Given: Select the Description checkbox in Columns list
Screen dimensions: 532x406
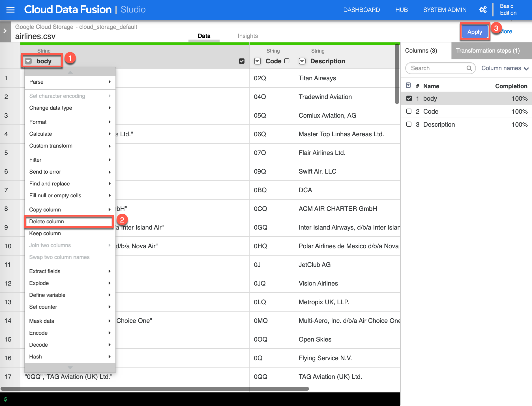Looking at the screenshot, I should point(409,124).
